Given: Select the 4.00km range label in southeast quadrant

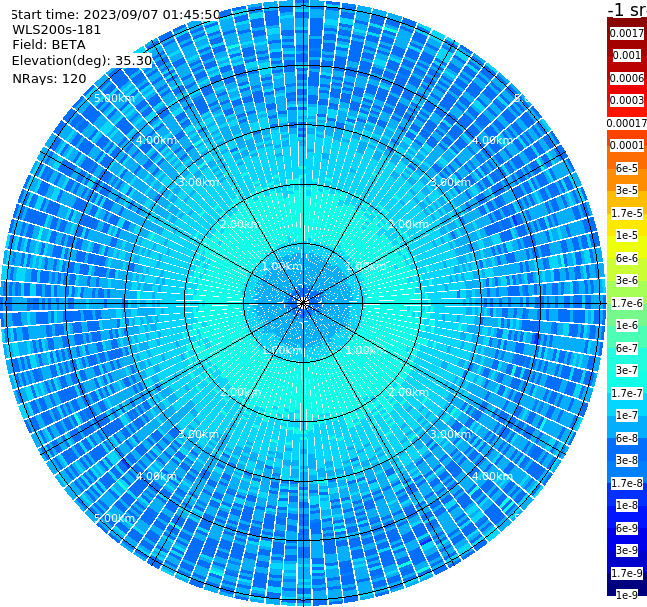Looking at the screenshot, I should [492, 476].
